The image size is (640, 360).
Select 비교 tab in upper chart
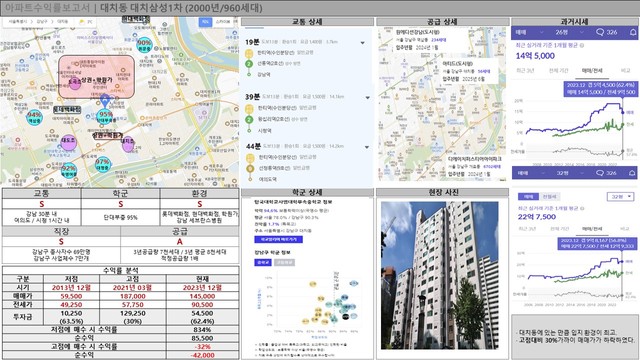click(626, 71)
